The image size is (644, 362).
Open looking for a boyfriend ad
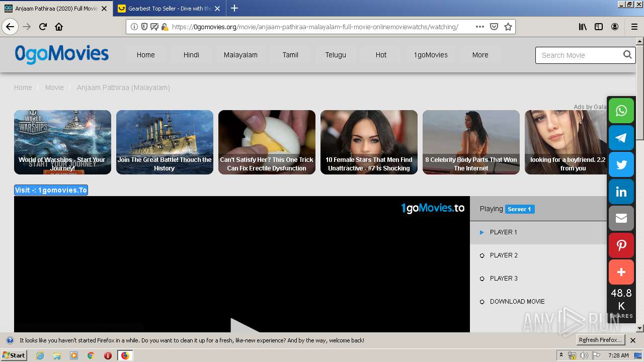click(x=566, y=142)
